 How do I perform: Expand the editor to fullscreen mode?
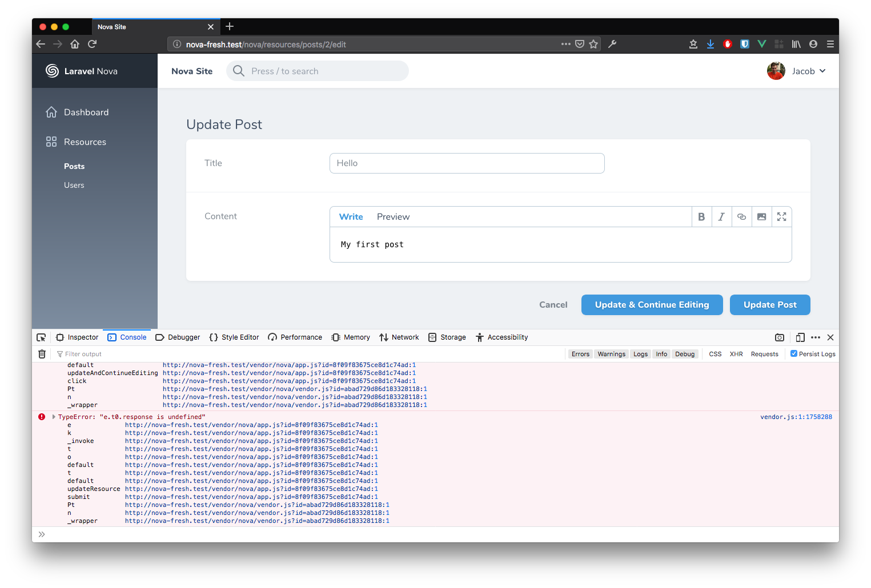[781, 216]
